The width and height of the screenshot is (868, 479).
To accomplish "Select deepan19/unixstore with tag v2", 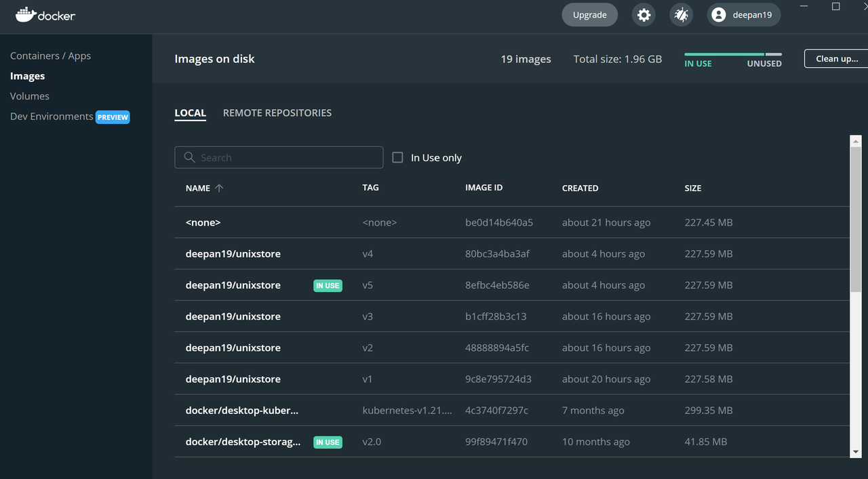I will tap(233, 348).
